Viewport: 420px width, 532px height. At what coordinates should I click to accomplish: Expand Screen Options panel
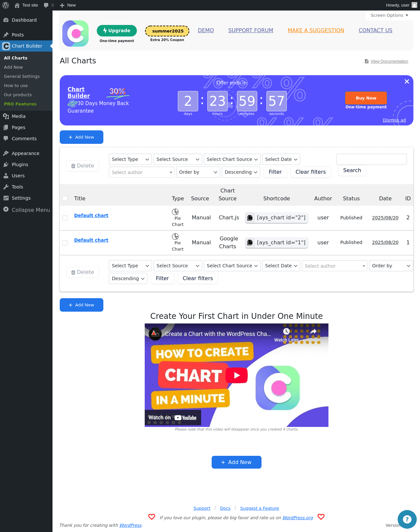coord(389,15)
